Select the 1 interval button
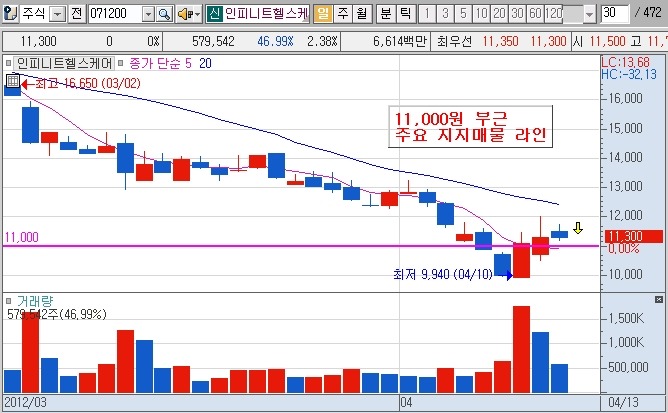 click(427, 14)
